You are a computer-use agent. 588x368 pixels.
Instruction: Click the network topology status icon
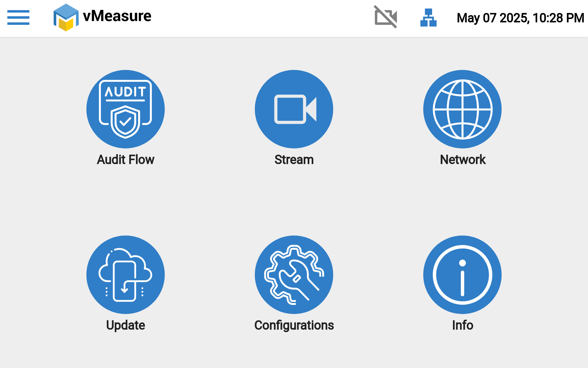tap(428, 17)
